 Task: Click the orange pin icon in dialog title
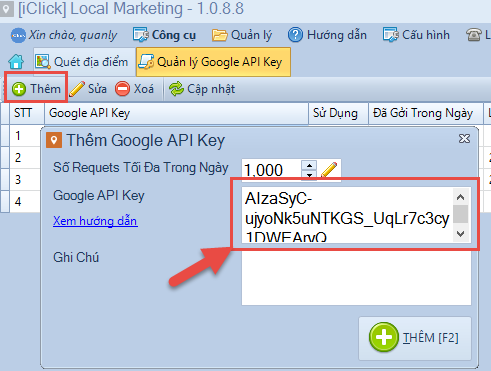[x=54, y=140]
